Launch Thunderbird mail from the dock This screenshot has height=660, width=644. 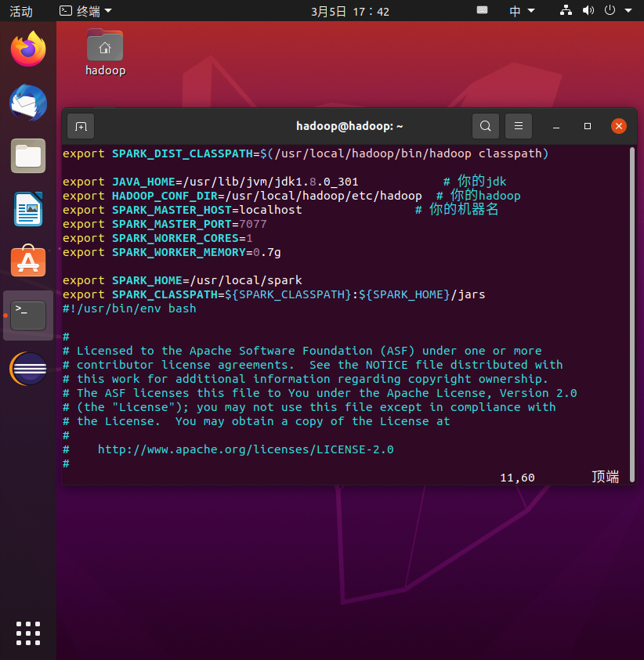tap(28, 103)
